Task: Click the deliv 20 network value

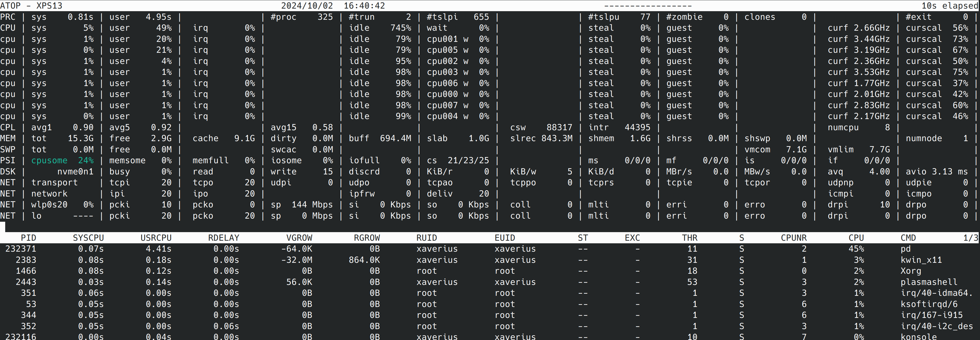Action: point(458,194)
